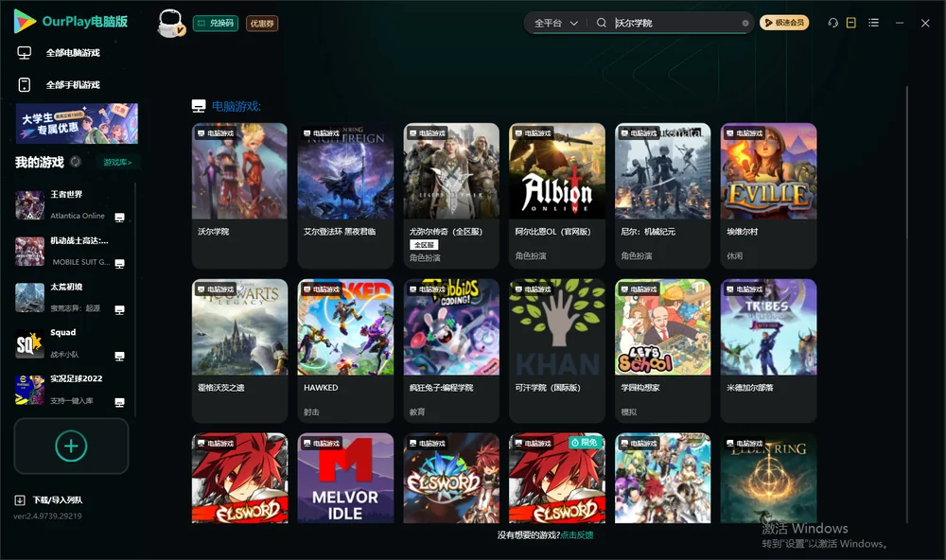Click the user avatar icon
946x560 pixels.
tap(170, 24)
